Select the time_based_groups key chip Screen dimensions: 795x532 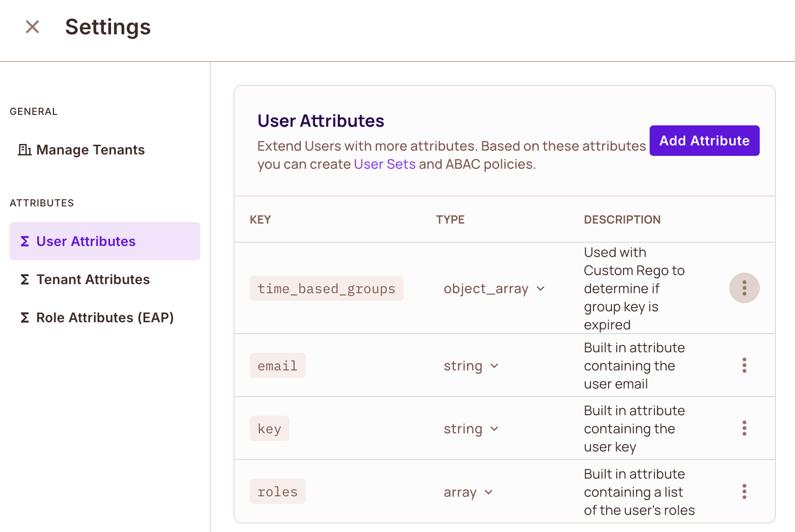[x=326, y=288]
